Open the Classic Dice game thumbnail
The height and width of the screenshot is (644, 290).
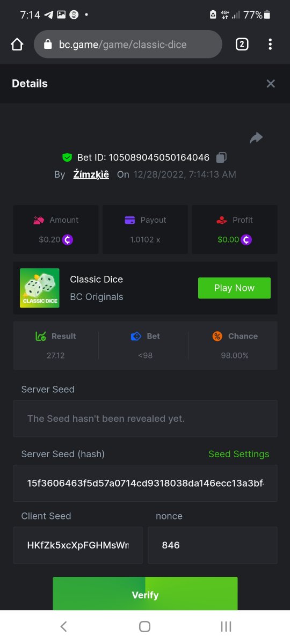[x=40, y=288]
